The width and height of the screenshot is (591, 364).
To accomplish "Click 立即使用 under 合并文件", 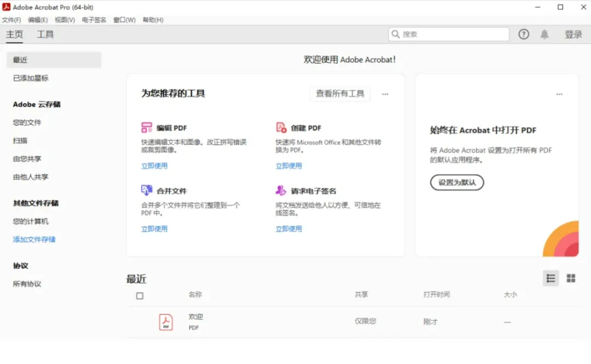I will 154,229.
